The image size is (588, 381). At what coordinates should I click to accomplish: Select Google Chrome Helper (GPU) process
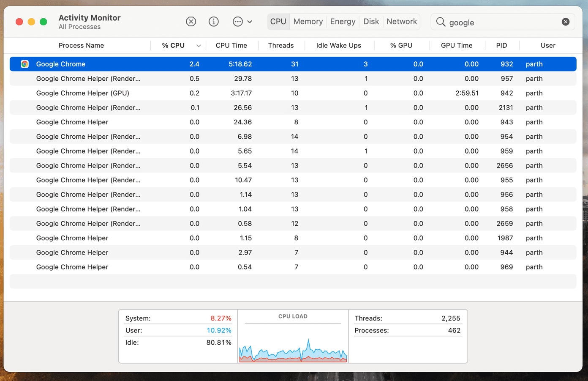(x=293, y=93)
